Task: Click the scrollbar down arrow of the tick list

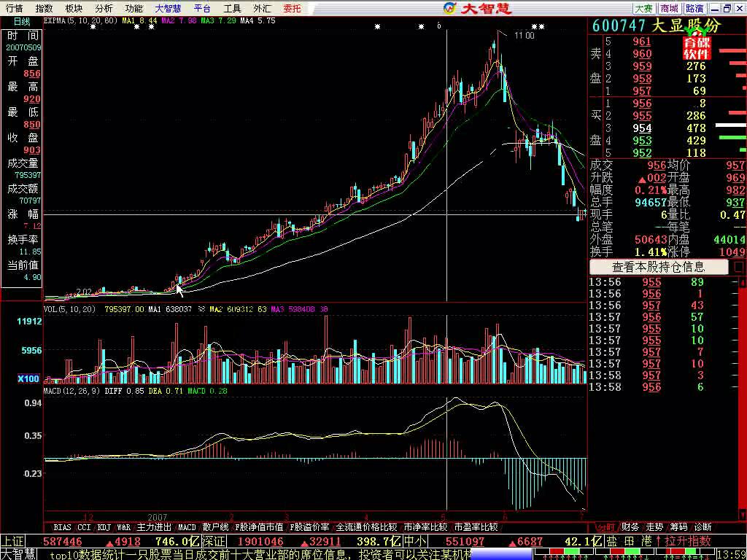Action: 742,514
